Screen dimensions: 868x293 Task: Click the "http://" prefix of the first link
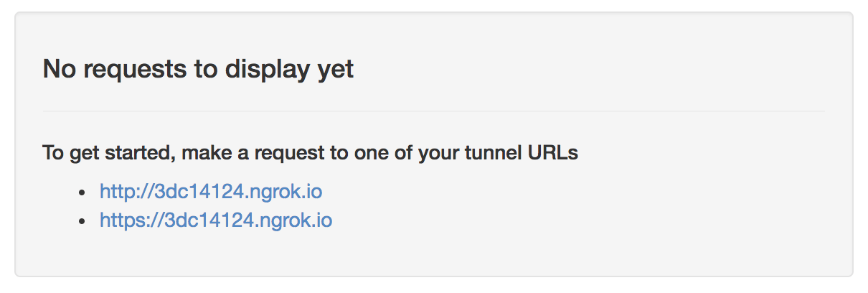(122, 192)
